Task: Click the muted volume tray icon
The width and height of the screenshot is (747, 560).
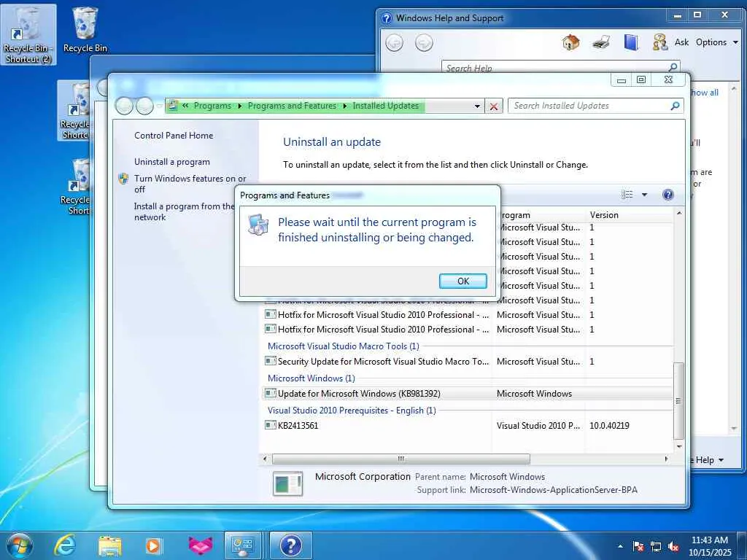Action: (x=673, y=546)
